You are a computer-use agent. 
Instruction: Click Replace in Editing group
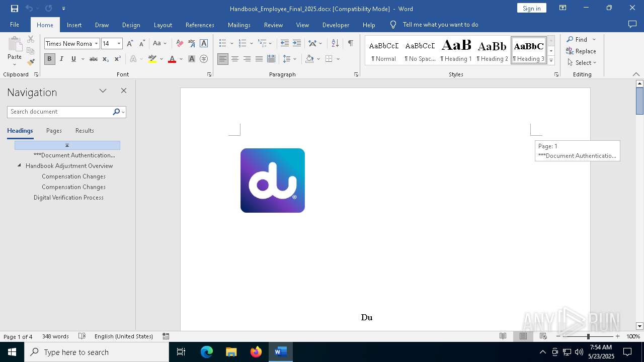pyautogui.click(x=581, y=51)
